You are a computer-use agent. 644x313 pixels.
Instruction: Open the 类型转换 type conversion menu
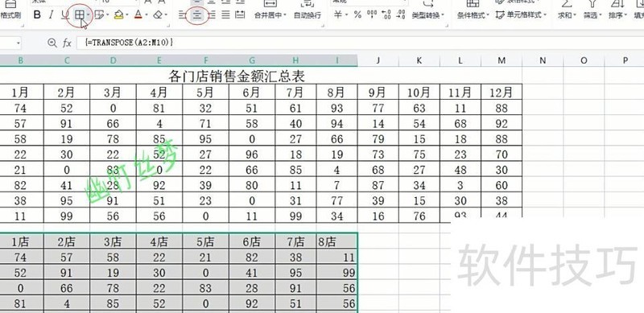click(428, 15)
